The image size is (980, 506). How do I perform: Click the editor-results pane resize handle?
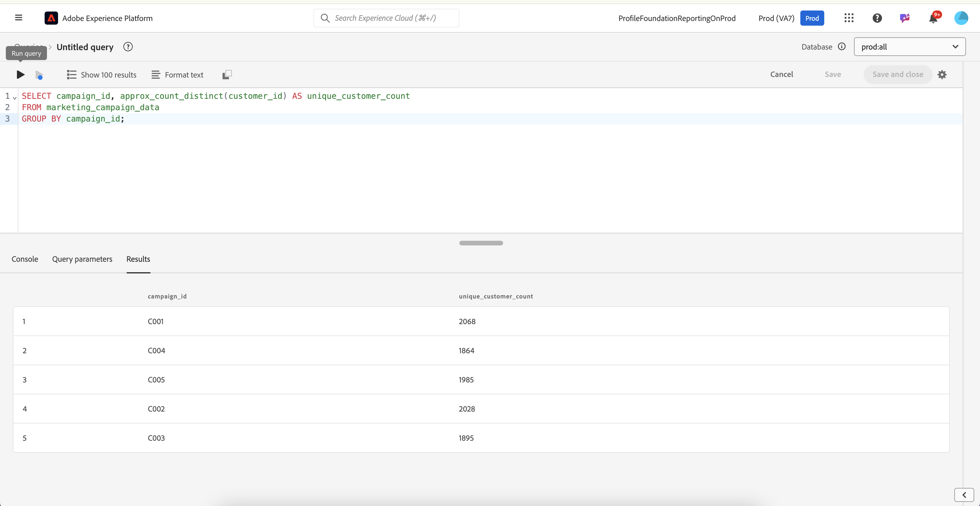[x=481, y=243]
